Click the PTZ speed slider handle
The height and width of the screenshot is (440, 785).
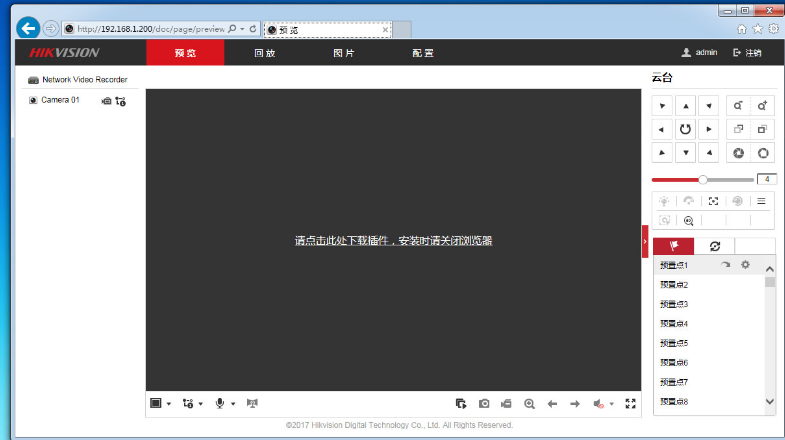click(x=703, y=179)
